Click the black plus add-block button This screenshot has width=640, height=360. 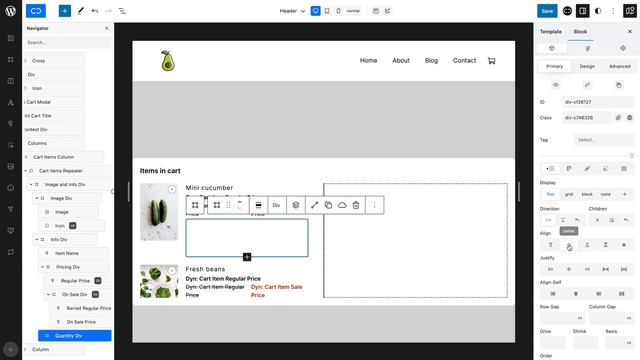click(x=247, y=257)
